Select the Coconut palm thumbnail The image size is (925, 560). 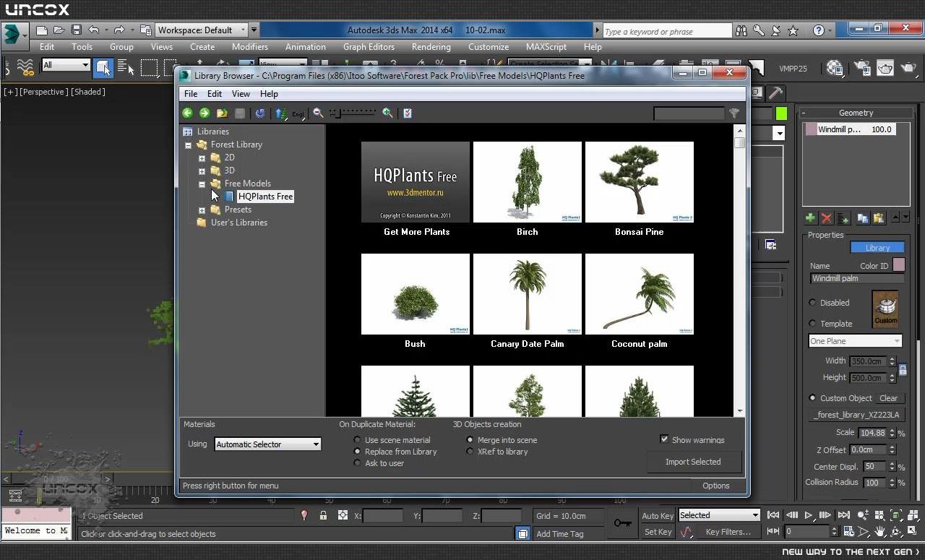(640, 294)
